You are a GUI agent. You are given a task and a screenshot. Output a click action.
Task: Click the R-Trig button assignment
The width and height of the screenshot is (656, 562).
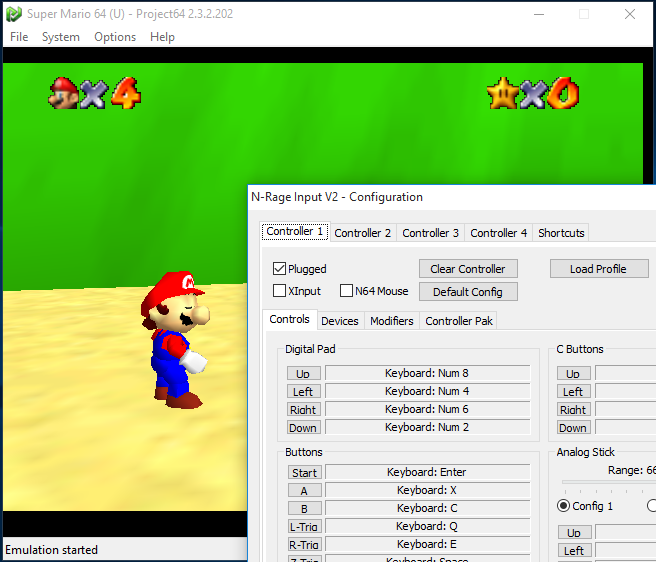(x=305, y=544)
